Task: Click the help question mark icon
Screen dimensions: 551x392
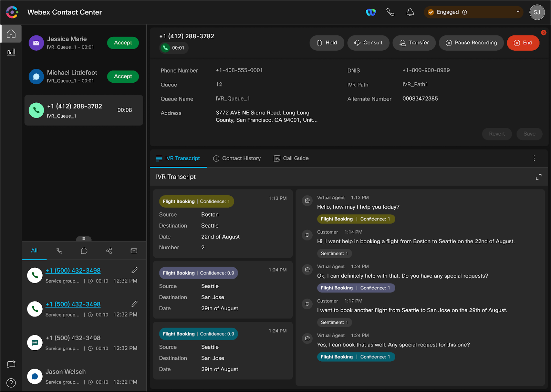Action: click(x=11, y=383)
